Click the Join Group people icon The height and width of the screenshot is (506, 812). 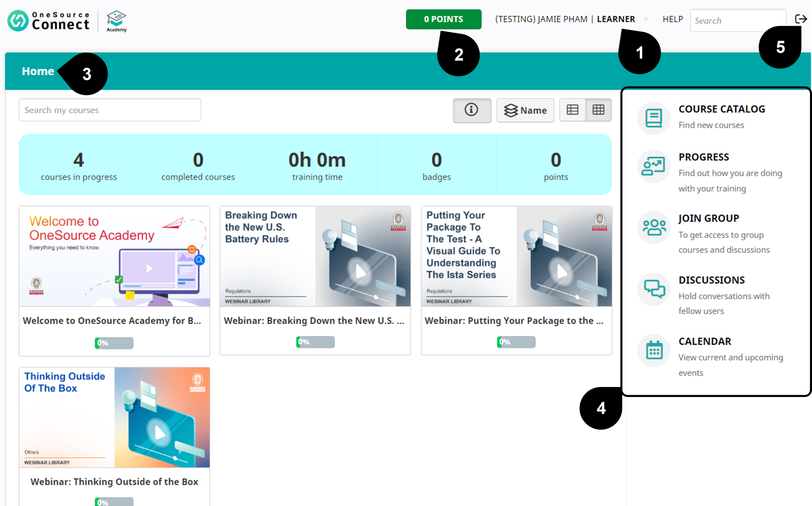click(653, 227)
